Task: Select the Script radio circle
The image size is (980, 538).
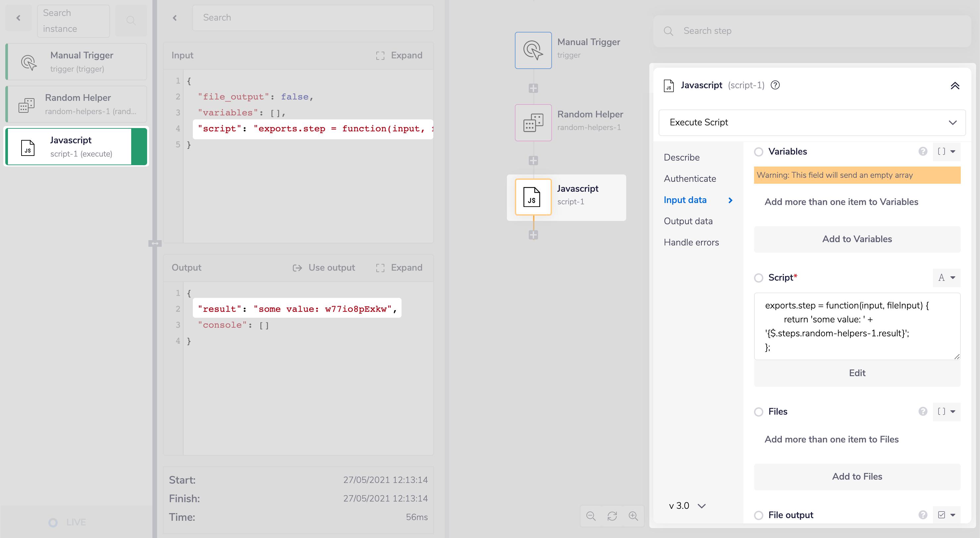Action: pos(759,278)
